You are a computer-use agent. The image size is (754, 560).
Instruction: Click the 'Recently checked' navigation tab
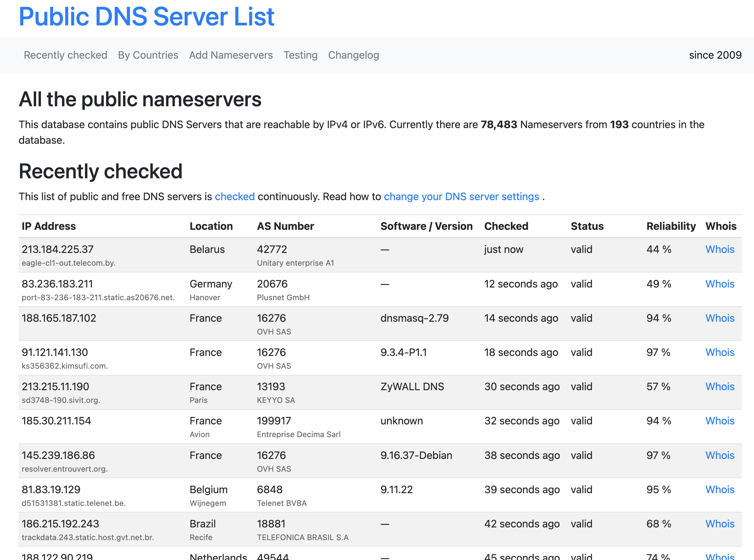click(x=65, y=55)
